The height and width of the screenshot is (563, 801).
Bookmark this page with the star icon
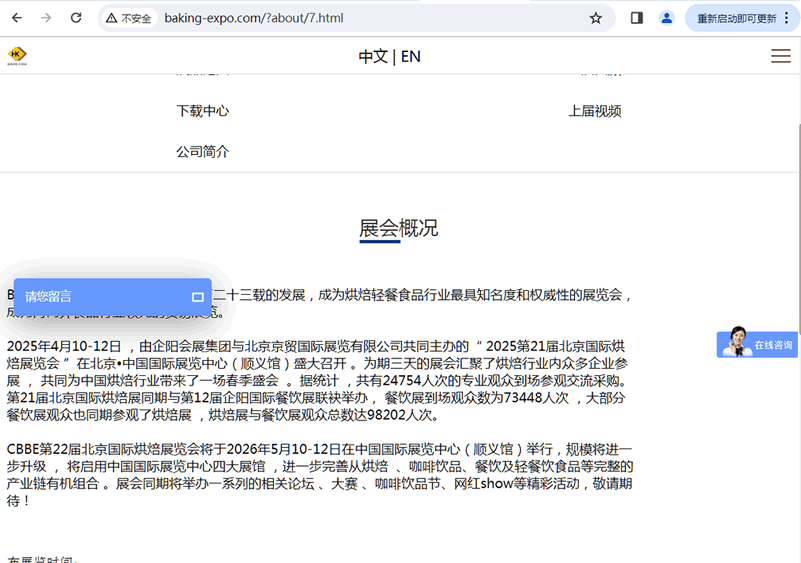tap(596, 18)
